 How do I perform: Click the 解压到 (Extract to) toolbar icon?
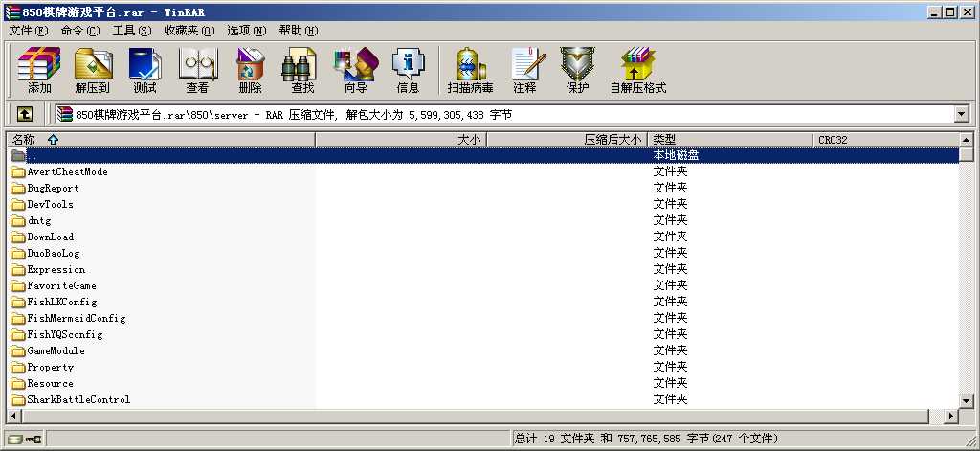(93, 70)
